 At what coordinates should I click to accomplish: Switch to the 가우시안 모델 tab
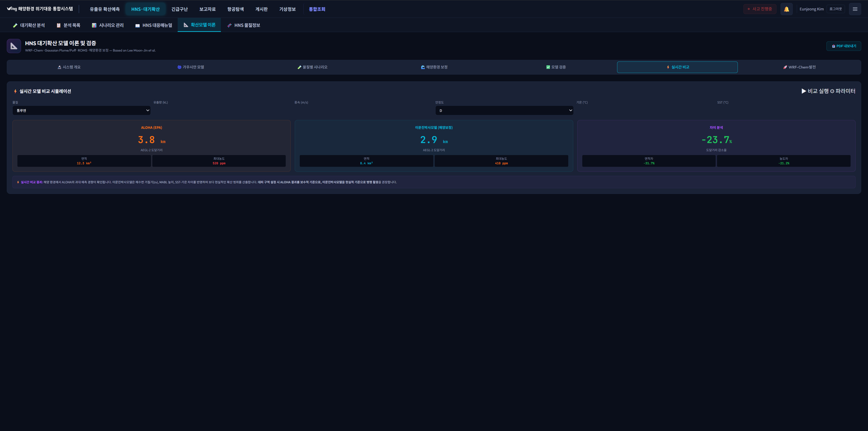pyautogui.click(x=191, y=67)
